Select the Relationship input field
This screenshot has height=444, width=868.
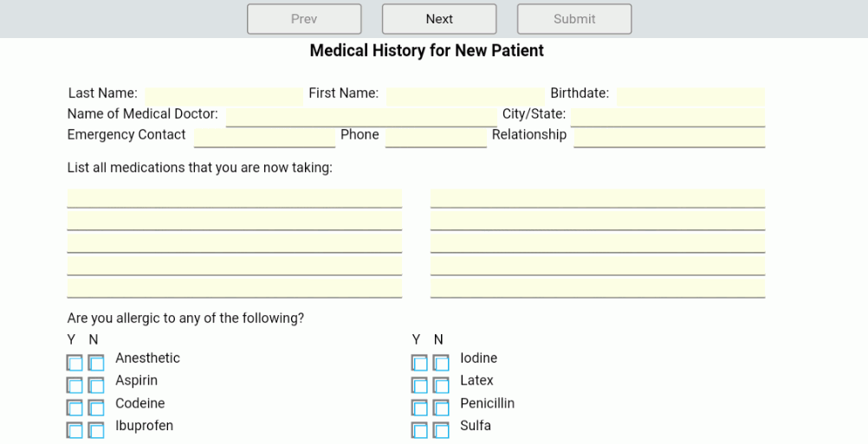tap(670, 138)
